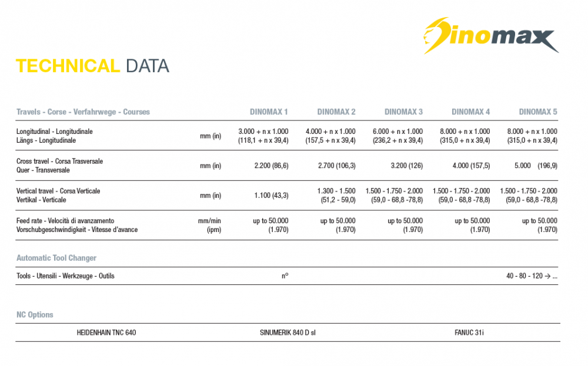Screen dimensions: 588x366
Task: Click the 1.300 - 1.500 vertical travel value
Action: [x=336, y=195]
